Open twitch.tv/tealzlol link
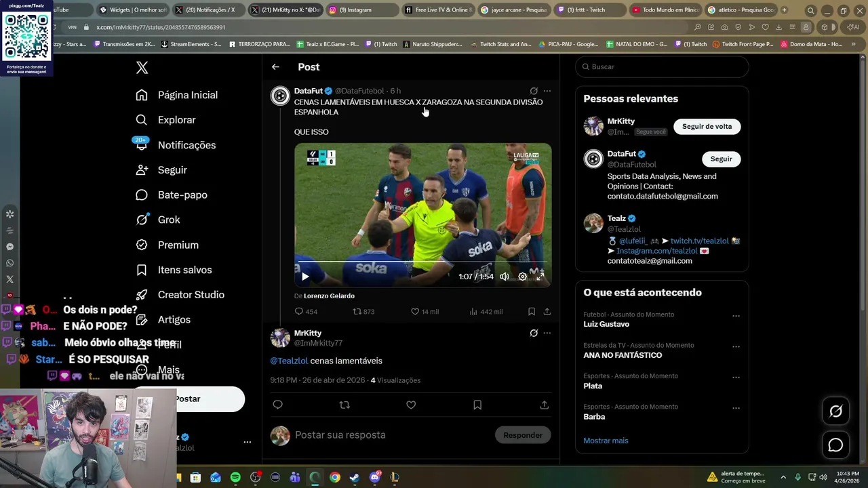 [699, 241]
